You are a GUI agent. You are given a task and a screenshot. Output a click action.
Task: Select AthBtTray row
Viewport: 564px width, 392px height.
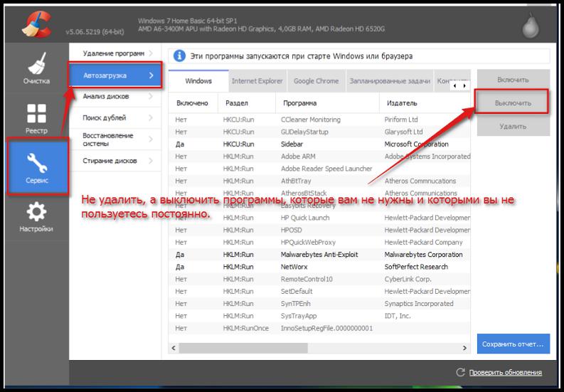(319, 181)
